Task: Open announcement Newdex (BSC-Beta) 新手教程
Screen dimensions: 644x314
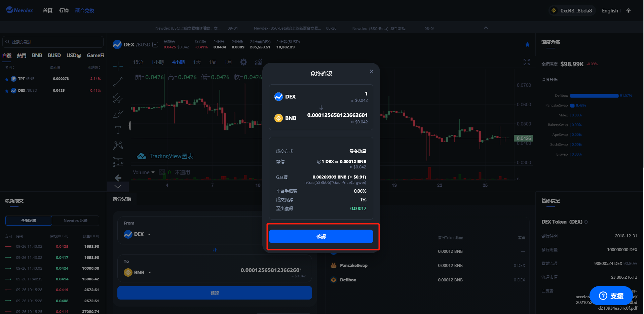Action: pos(379,29)
